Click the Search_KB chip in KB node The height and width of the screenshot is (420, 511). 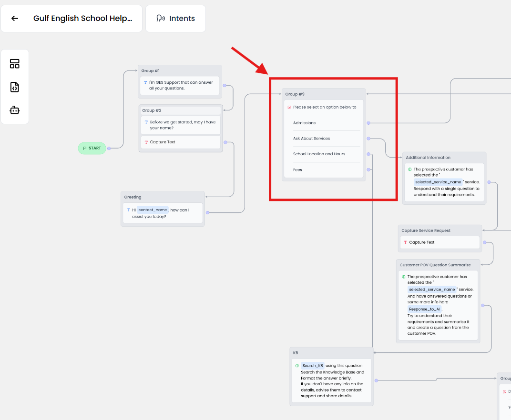click(x=312, y=366)
